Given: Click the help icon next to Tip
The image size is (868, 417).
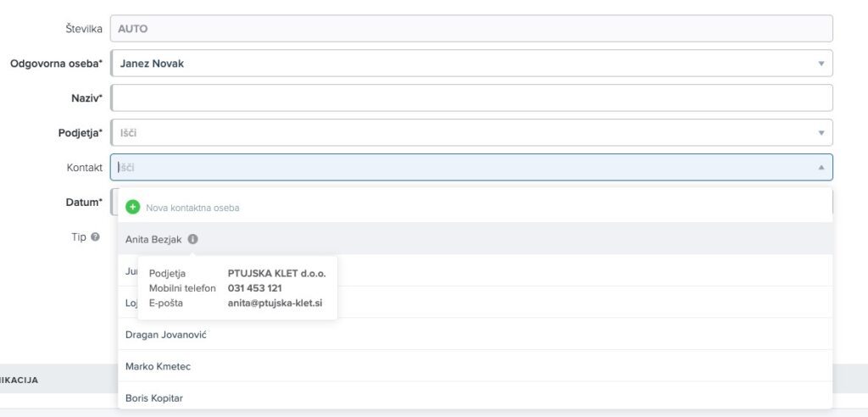Looking at the screenshot, I should (96, 237).
